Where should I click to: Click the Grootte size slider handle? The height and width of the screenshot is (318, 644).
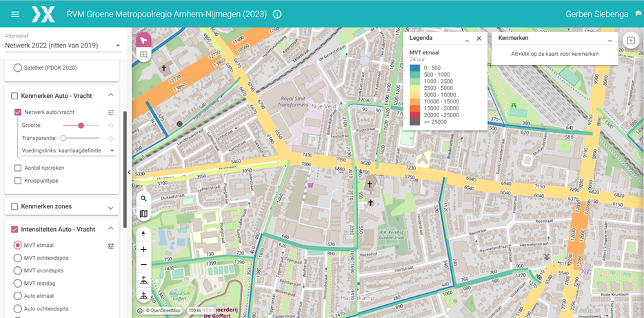coord(81,126)
